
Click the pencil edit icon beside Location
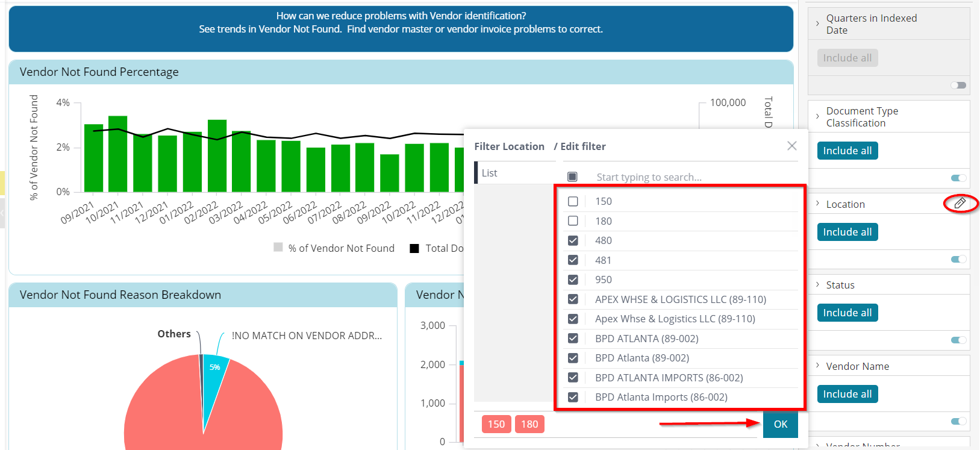(x=960, y=204)
